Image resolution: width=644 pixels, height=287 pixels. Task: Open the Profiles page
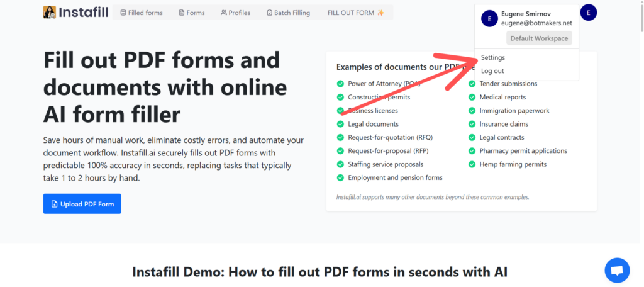(235, 13)
